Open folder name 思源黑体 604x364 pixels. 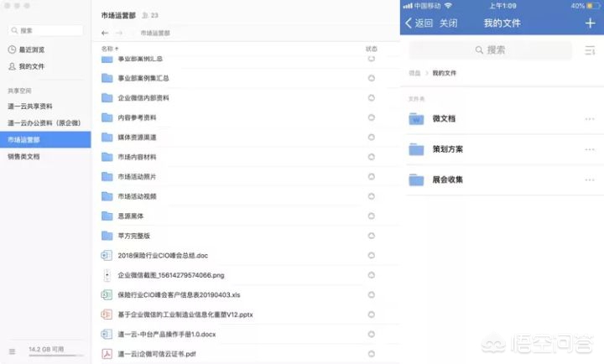(131, 216)
